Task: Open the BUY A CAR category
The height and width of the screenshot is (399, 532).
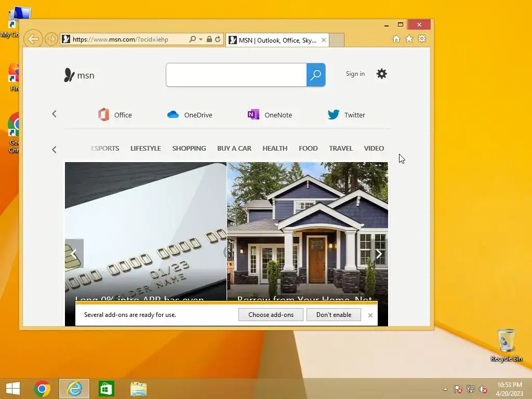Action: [234, 148]
